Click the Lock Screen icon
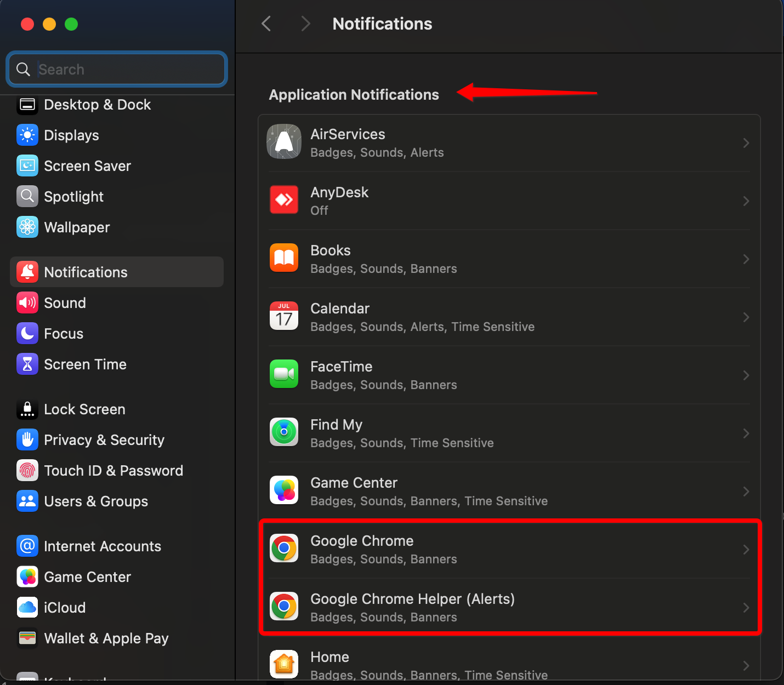784x685 pixels. (27, 409)
